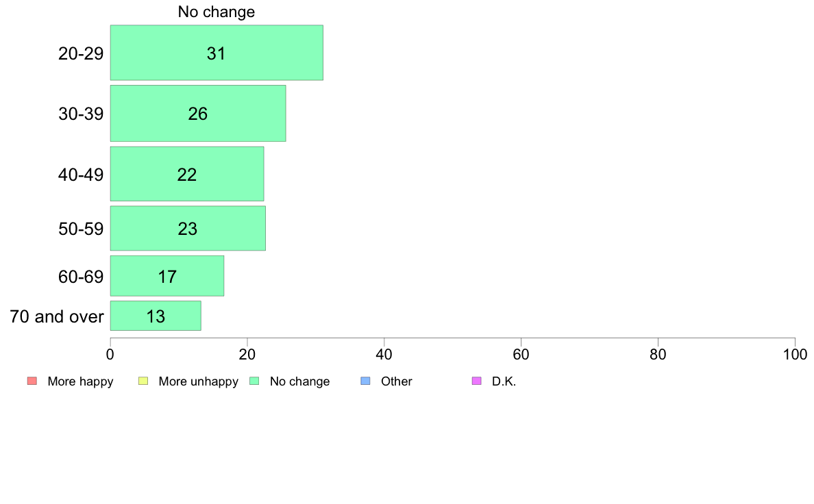Select the 60-69 bar showing 17

167,276
